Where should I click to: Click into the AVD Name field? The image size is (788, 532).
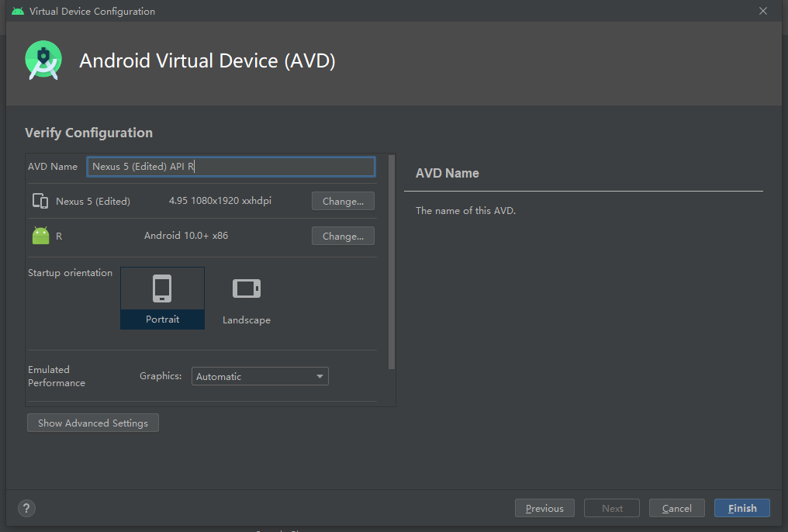pyautogui.click(x=230, y=167)
